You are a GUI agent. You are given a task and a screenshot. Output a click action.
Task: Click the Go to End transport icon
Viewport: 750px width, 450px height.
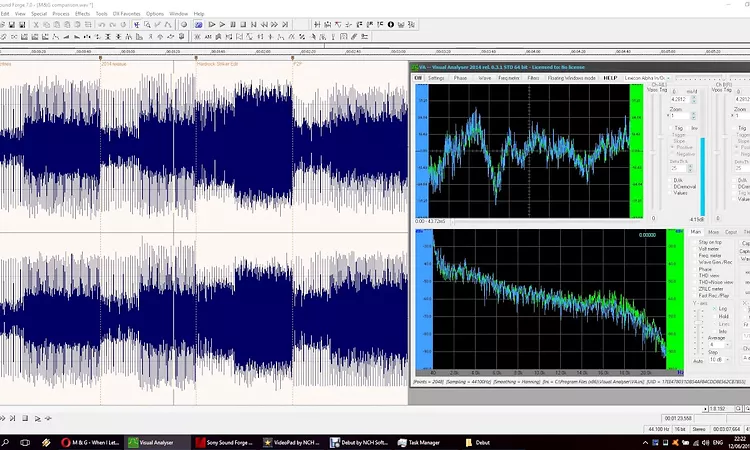pyautogui.click(x=285, y=24)
